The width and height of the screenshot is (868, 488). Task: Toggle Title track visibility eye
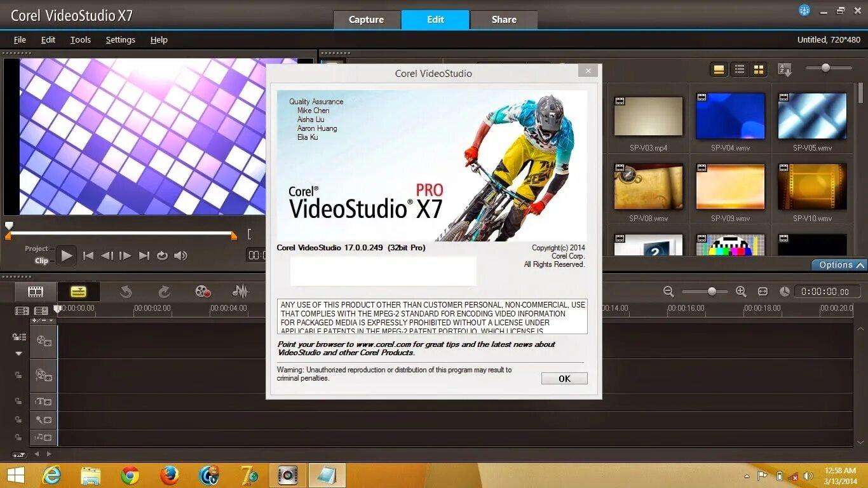tap(48, 402)
